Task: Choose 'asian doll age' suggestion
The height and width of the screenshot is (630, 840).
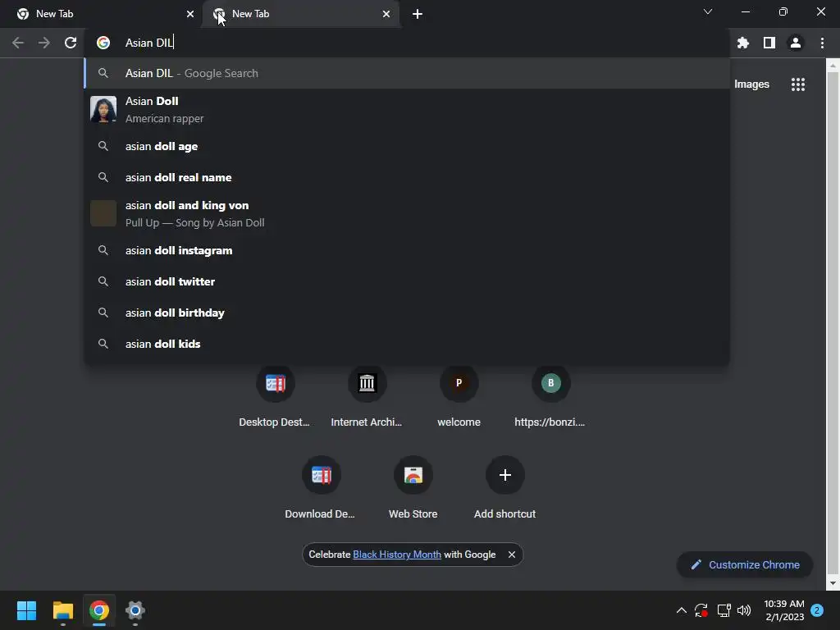Action: (407, 146)
